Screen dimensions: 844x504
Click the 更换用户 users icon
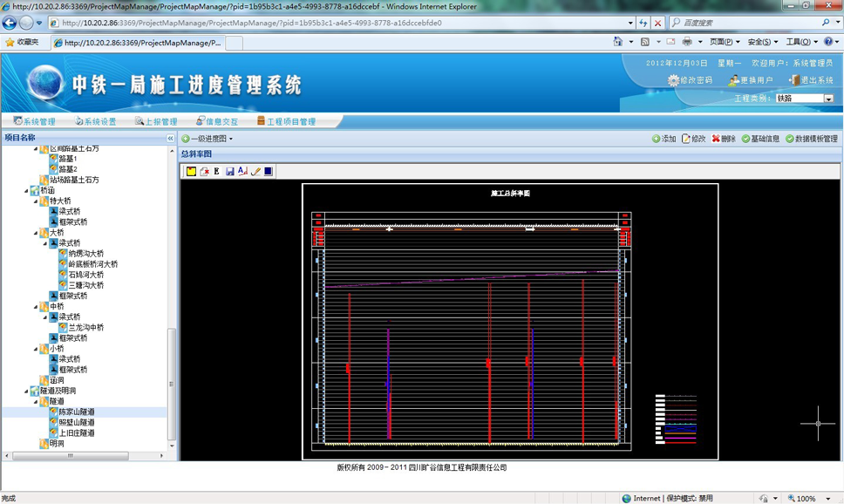click(x=734, y=80)
